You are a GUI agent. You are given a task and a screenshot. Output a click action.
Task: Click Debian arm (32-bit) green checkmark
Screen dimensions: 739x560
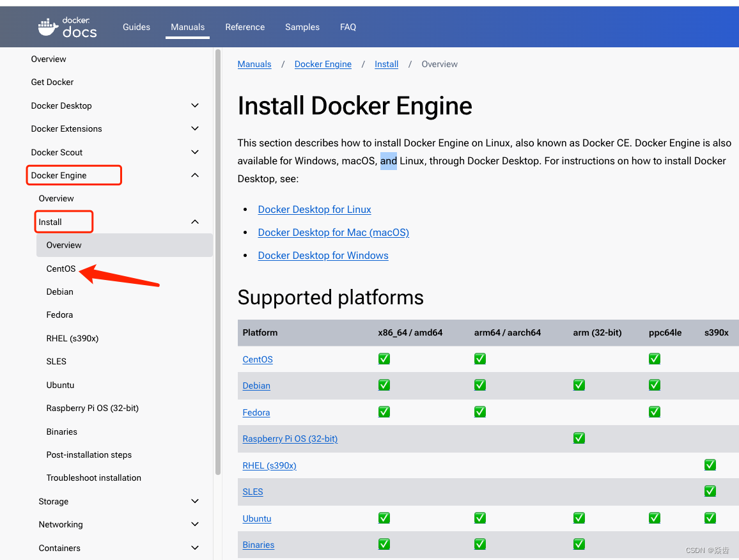tap(579, 385)
